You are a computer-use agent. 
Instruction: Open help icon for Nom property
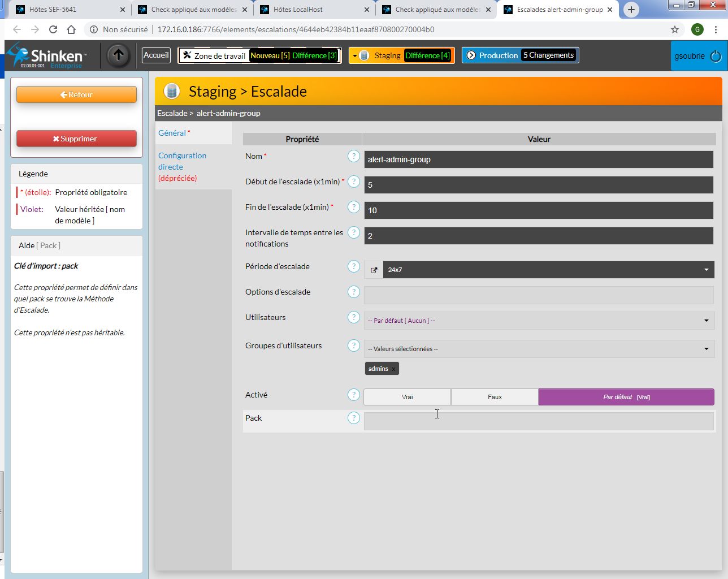354,156
